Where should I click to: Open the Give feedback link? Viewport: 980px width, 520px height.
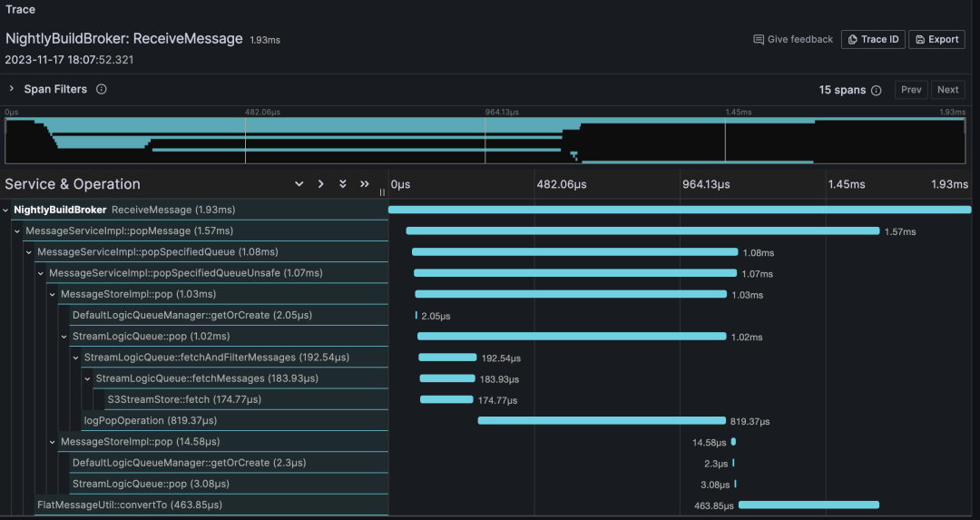[793, 40]
